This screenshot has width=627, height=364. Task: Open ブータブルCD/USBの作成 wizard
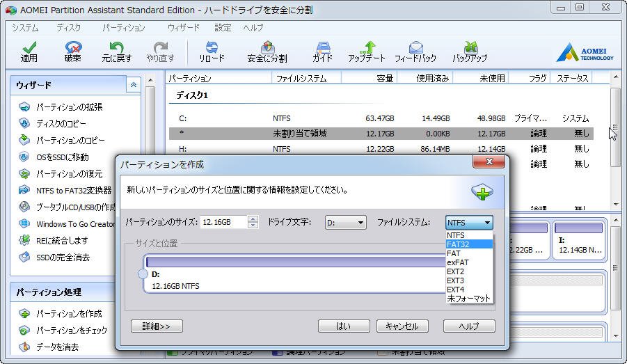(x=66, y=207)
